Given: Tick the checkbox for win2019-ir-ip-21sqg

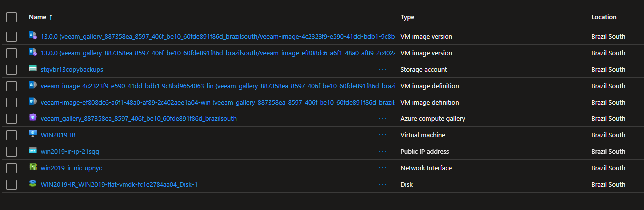Looking at the screenshot, I should (12, 152).
